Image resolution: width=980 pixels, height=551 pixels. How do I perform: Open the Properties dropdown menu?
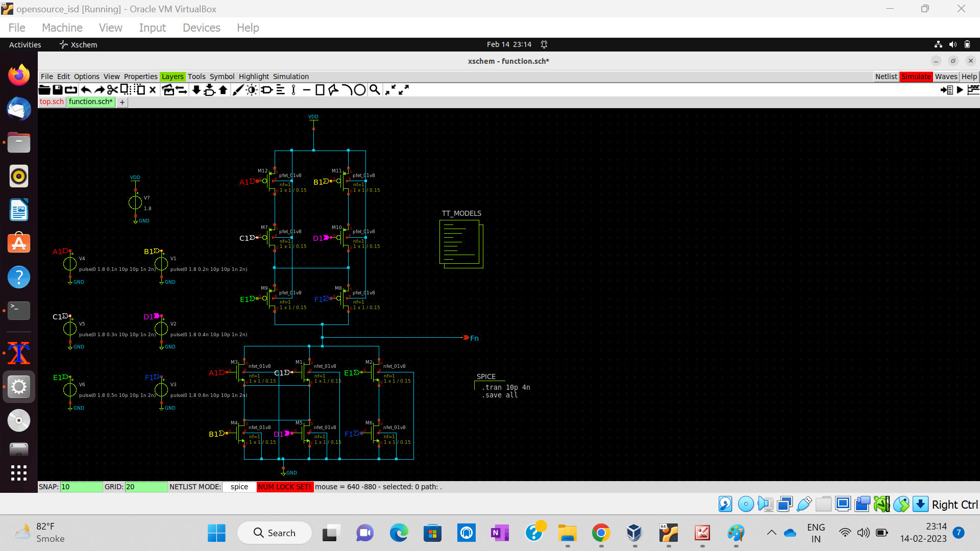140,77
